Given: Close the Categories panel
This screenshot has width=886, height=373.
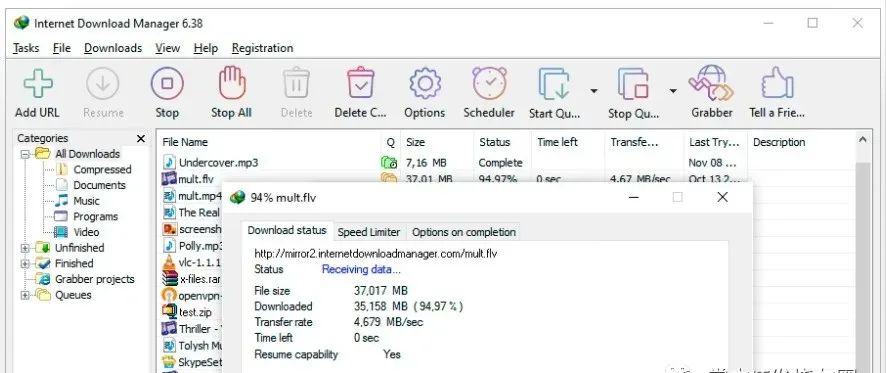Looking at the screenshot, I should pyautogui.click(x=141, y=138).
